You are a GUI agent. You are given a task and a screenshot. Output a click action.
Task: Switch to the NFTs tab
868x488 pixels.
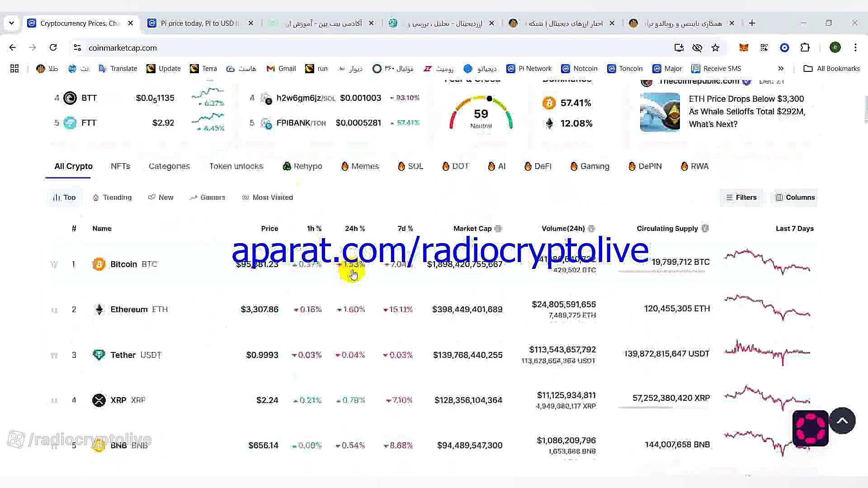point(120,166)
